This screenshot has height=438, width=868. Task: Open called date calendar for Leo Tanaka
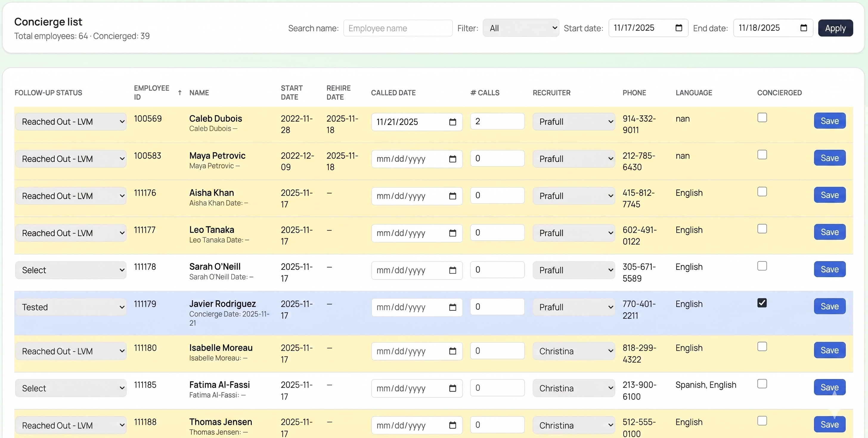(x=452, y=233)
